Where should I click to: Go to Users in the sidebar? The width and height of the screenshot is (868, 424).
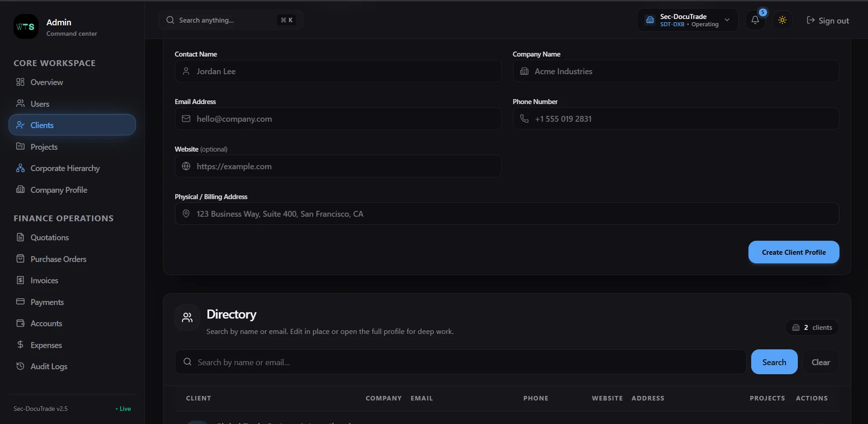pyautogui.click(x=72, y=104)
